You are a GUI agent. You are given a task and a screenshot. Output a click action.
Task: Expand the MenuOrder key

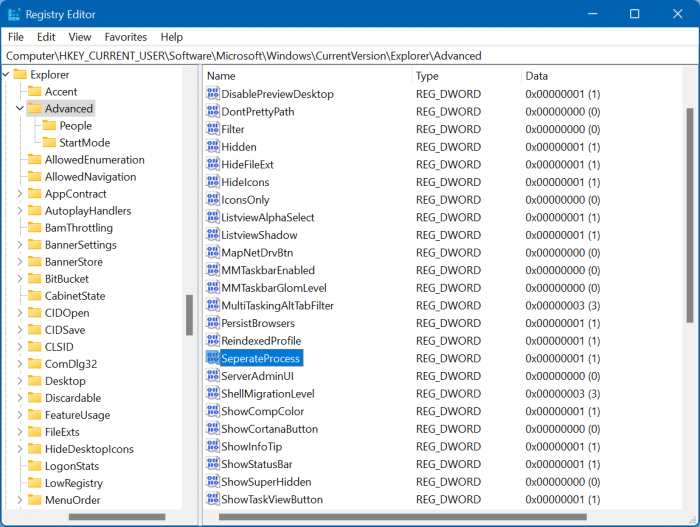20,500
